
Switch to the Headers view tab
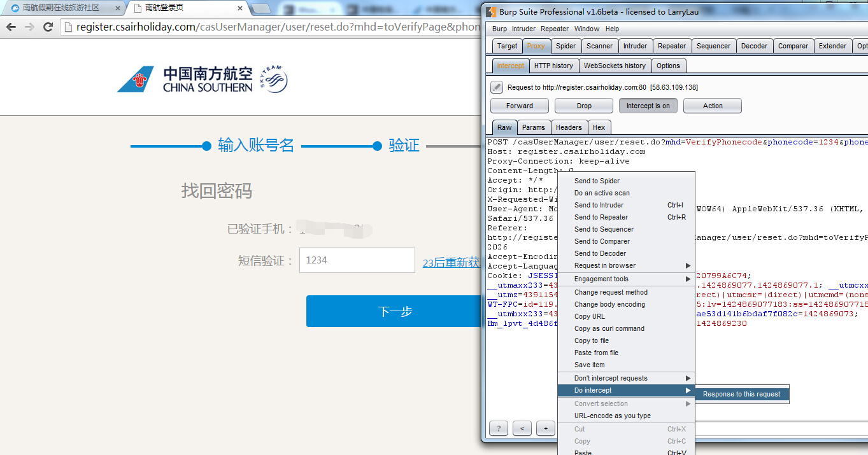coord(569,127)
